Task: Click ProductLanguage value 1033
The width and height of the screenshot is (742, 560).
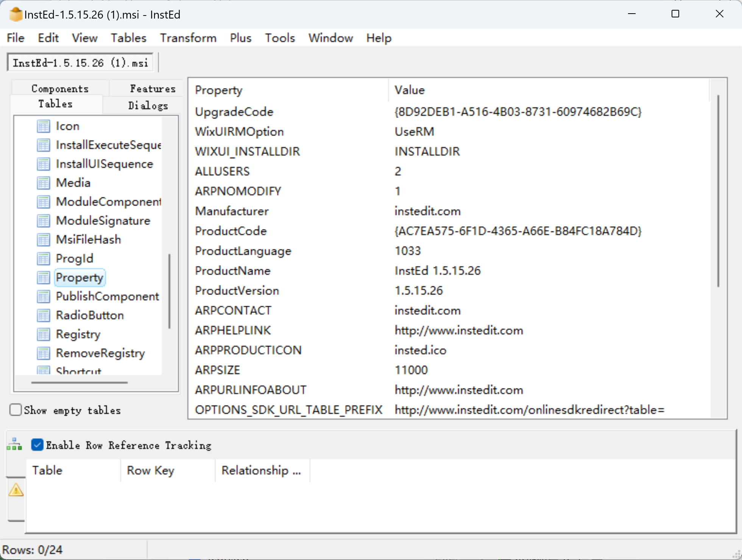Action: [x=408, y=251]
